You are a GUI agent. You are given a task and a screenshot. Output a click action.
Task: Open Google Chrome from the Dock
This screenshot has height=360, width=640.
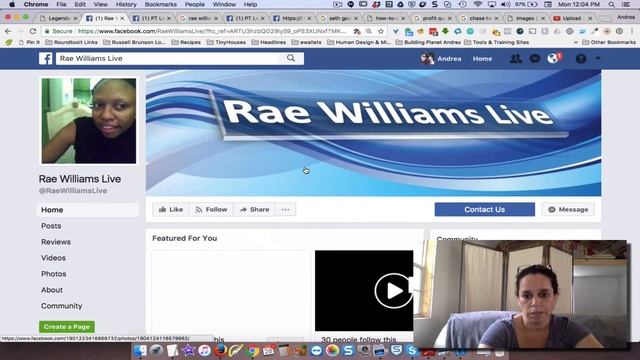253,351
